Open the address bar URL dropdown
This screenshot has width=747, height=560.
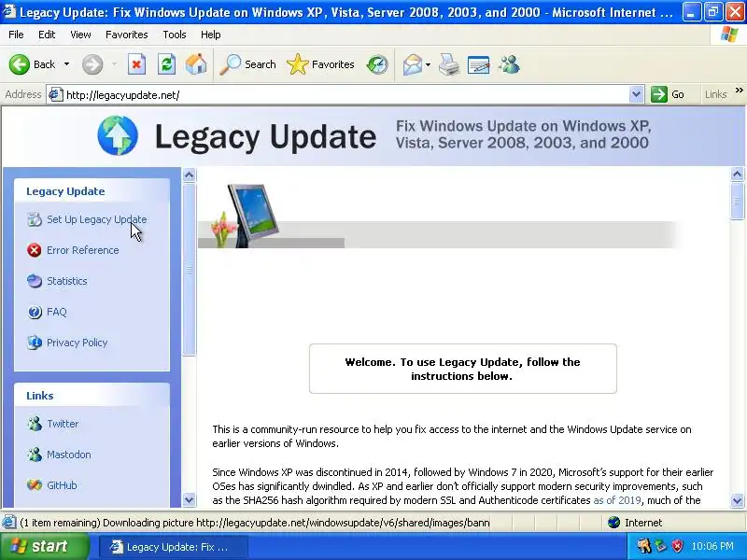[636, 95]
